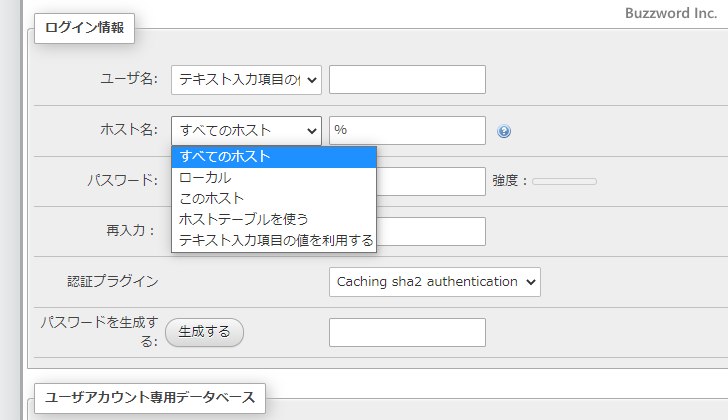Viewport: 728px width, 420px height.
Task: Click the ユーザアカウント専用データベース heading
Action: click(x=150, y=398)
